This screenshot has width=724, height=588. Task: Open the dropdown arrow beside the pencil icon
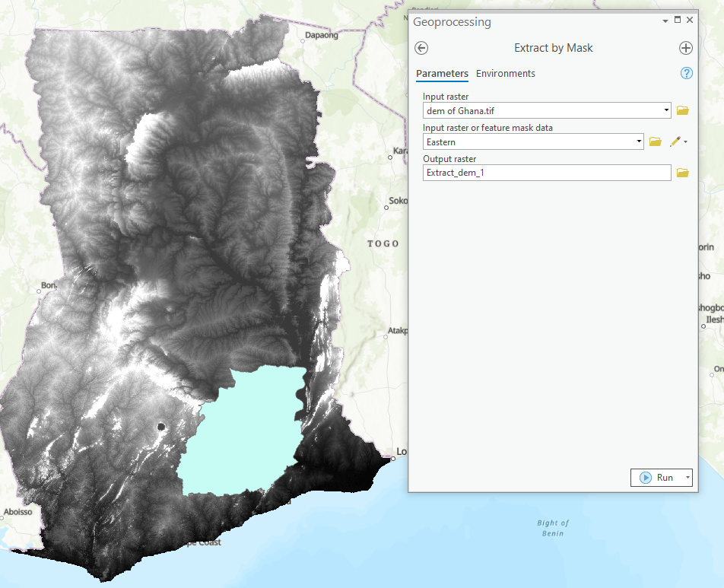click(685, 141)
